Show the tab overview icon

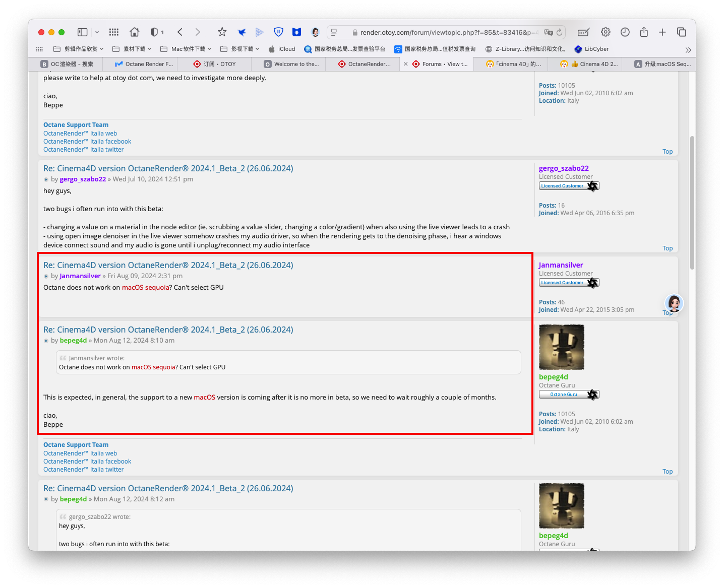coord(681,32)
